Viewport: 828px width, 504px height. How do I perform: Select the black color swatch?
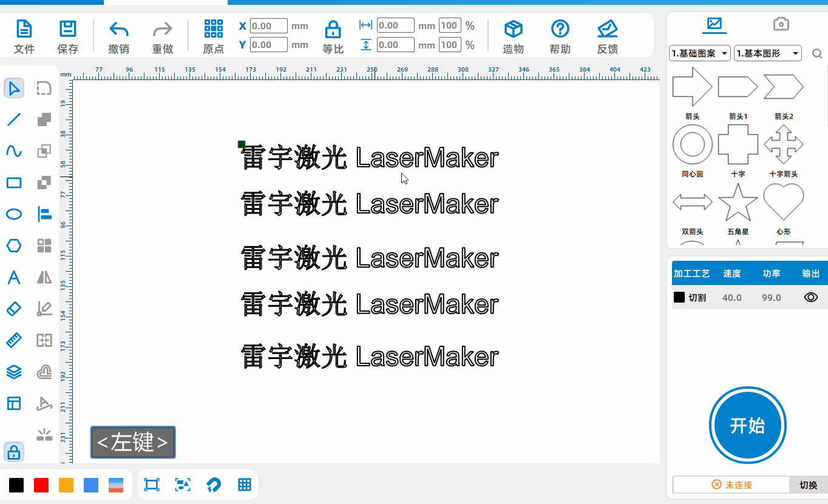tap(16, 485)
